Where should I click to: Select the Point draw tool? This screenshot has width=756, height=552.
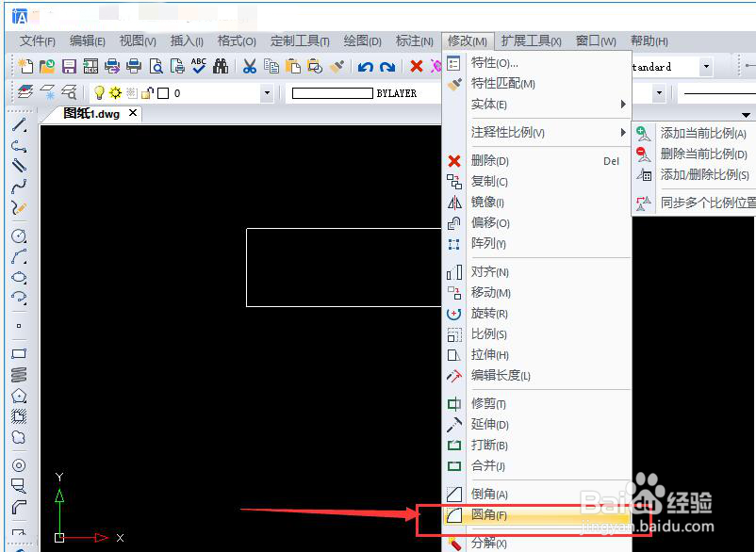click(19, 326)
